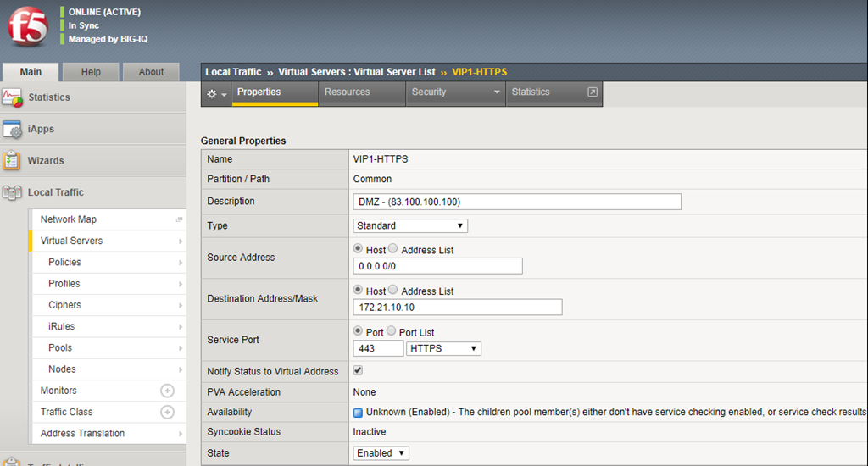Open the Wizards clipboard icon
The image size is (868, 466).
coord(12,161)
